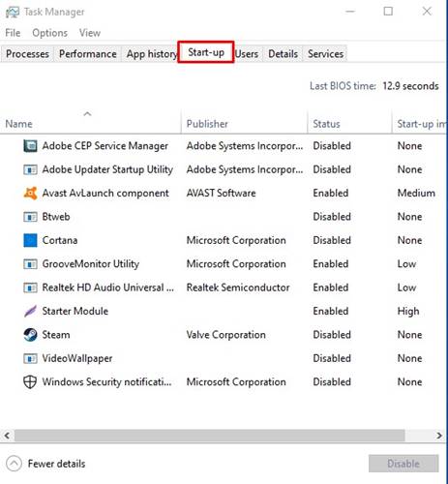Click the Starter Module feather icon
Viewport: 448px width, 484px height.
[30, 311]
